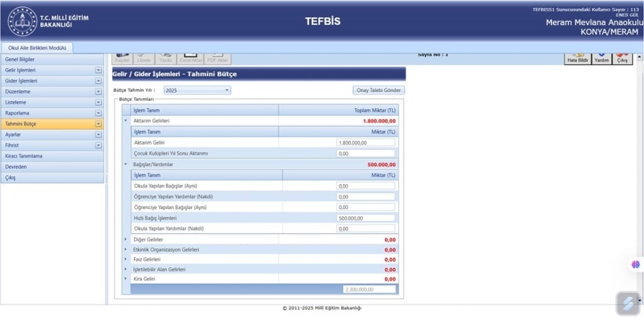Open Gider İşlemleri menu item
Image resolution: width=644 pixels, height=318 pixels.
[x=52, y=81]
